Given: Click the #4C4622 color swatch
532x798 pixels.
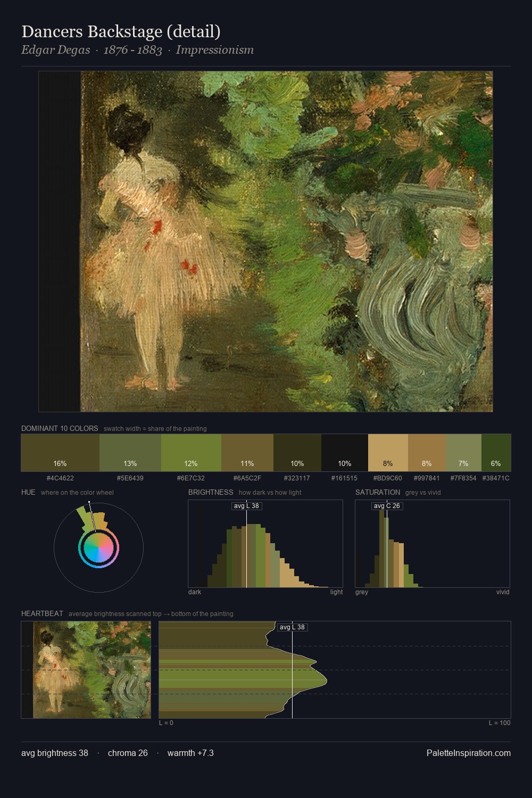Looking at the screenshot, I should [60, 453].
